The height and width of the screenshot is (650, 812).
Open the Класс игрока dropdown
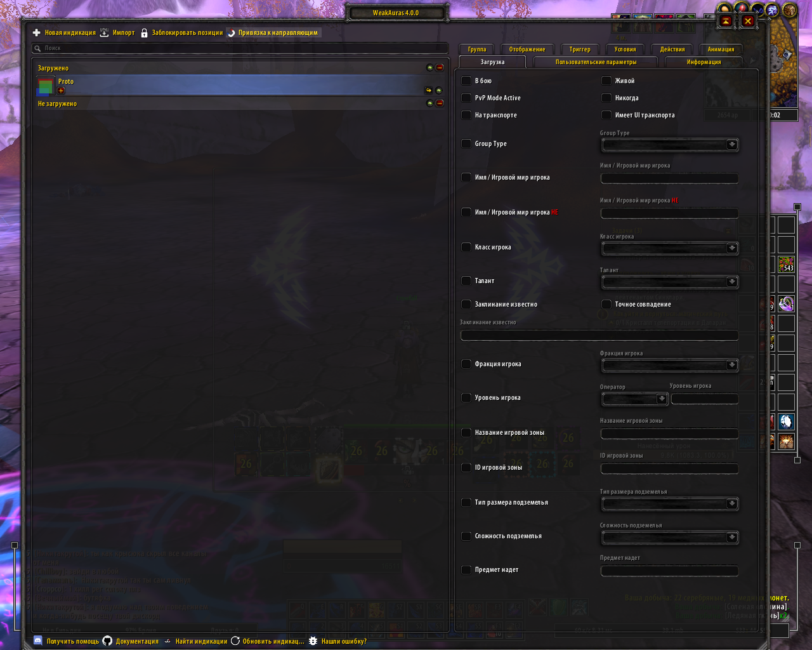(669, 248)
